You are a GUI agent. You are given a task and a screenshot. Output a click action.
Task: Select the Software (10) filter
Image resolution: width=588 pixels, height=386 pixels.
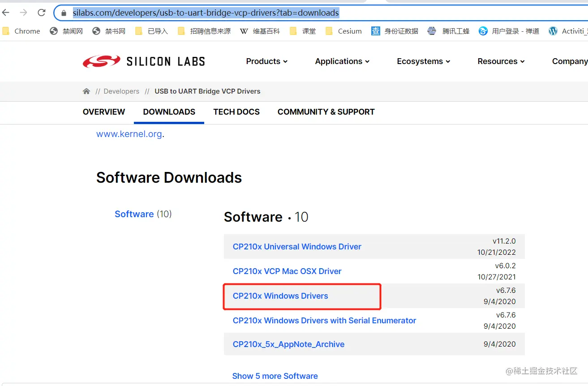click(143, 214)
